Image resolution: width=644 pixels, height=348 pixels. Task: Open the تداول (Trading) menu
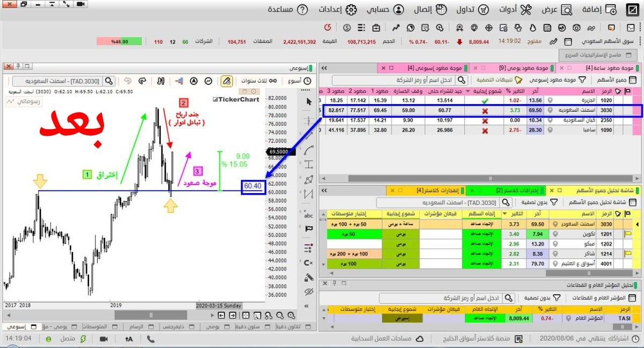tap(472, 10)
